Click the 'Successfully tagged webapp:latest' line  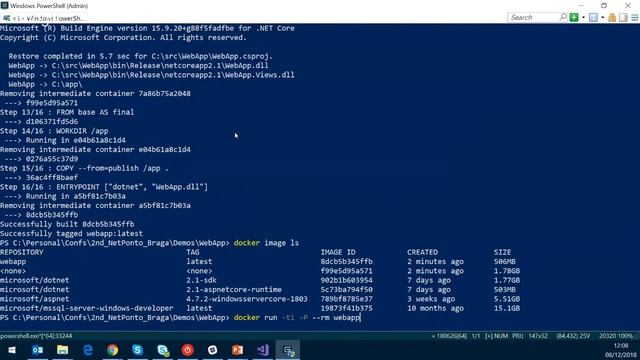click(x=71, y=233)
